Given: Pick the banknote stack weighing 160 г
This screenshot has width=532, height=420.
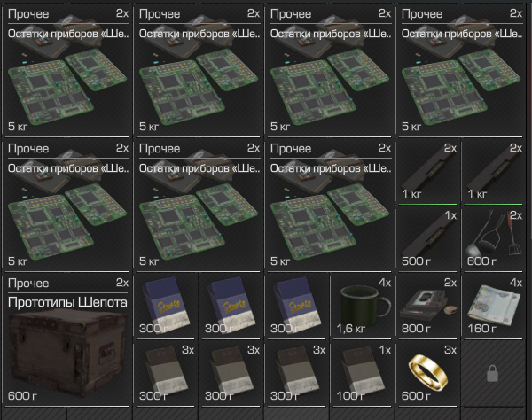Looking at the screenshot, I should coord(493,307).
